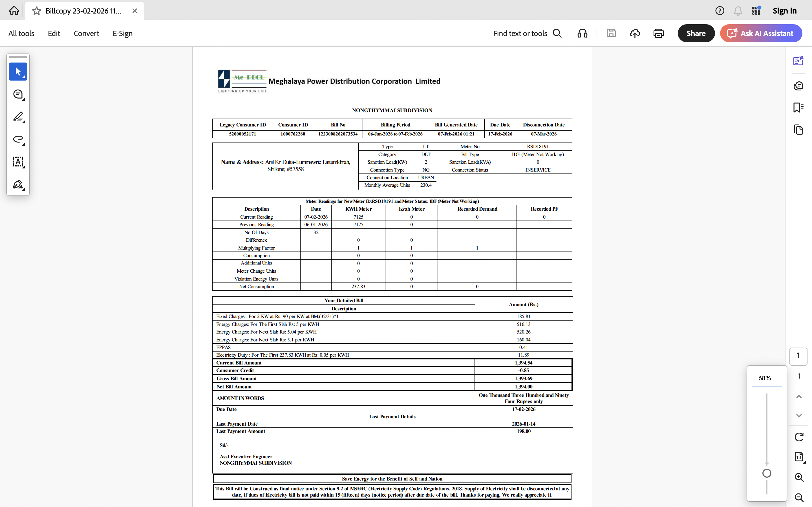Screen dimensions: 812x507
Task: Pick the Add text box tool
Action: point(18,162)
